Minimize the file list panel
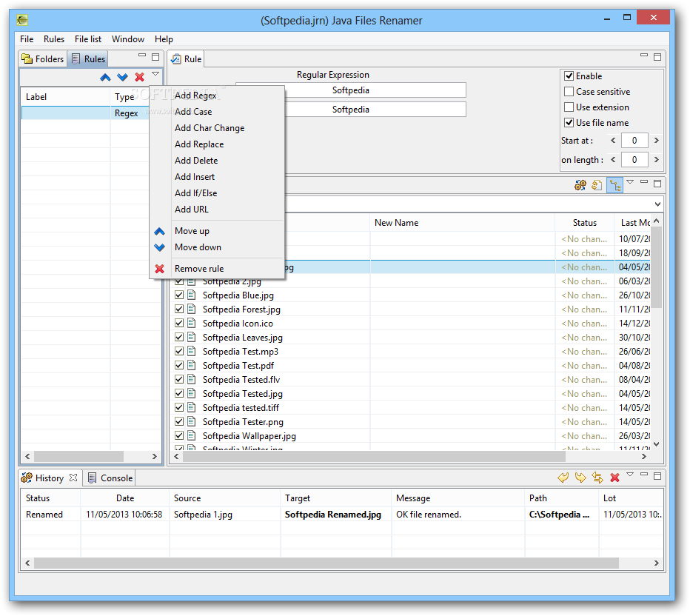Screen dimensions: 690x616 click(644, 181)
